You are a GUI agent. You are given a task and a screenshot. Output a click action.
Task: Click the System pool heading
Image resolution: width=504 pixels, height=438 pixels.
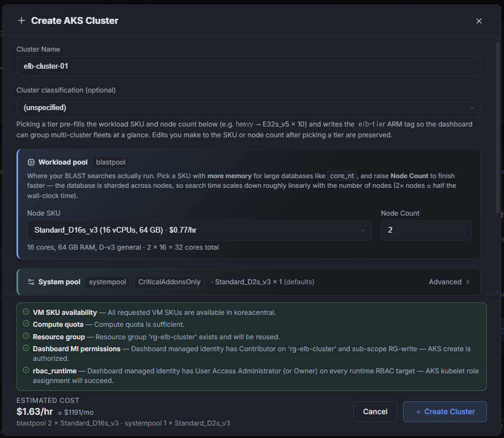pyautogui.click(x=59, y=282)
